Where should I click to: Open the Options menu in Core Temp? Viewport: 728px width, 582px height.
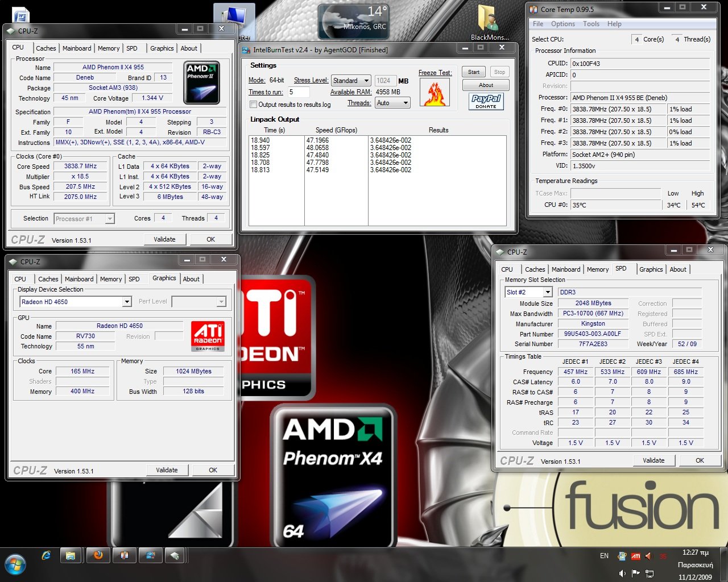pyautogui.click(x=563, y=24)
